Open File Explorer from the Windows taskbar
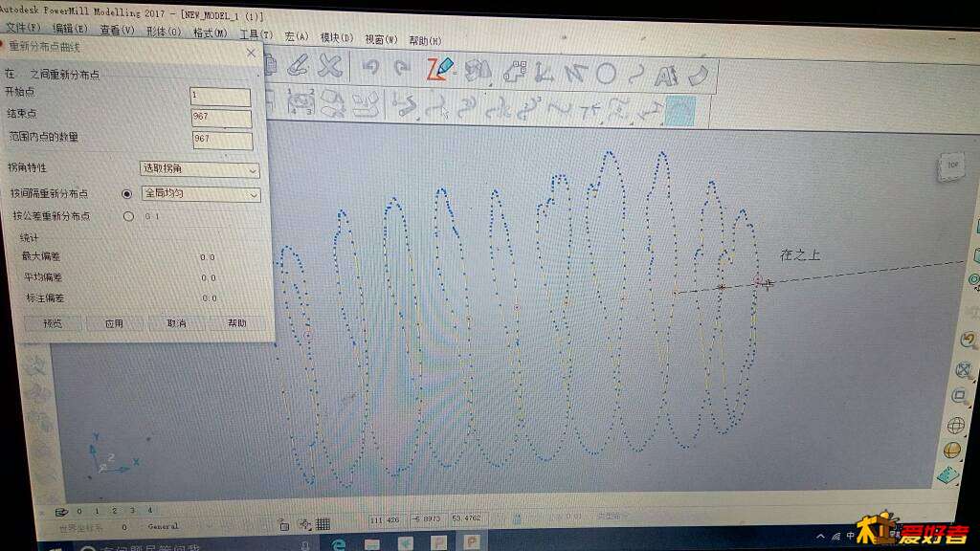The image size is (980, 551). point(372,543)
